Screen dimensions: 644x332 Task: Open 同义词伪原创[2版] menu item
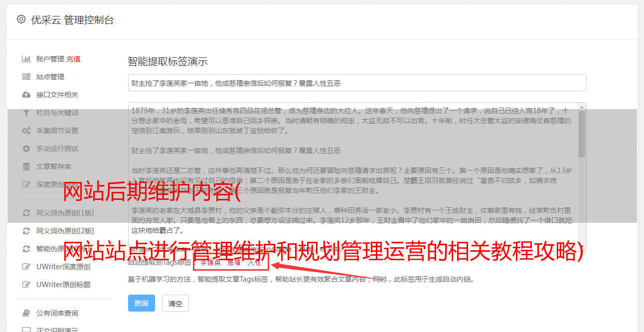click(65, 231)
